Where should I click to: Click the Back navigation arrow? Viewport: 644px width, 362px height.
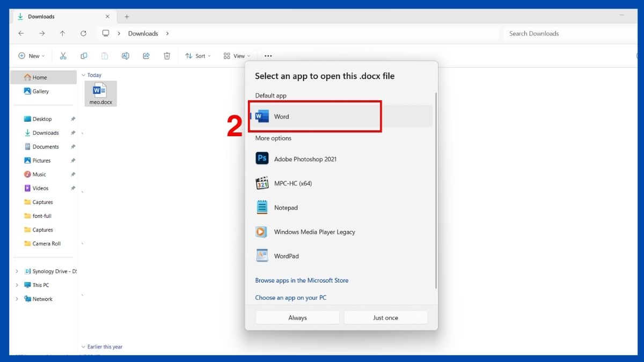(21, 33)
